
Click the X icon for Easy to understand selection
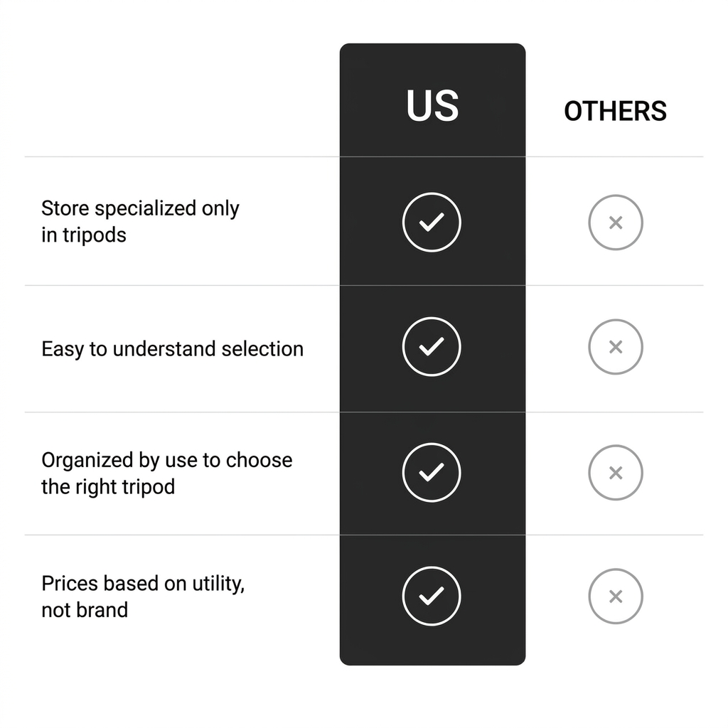point(616,347)
